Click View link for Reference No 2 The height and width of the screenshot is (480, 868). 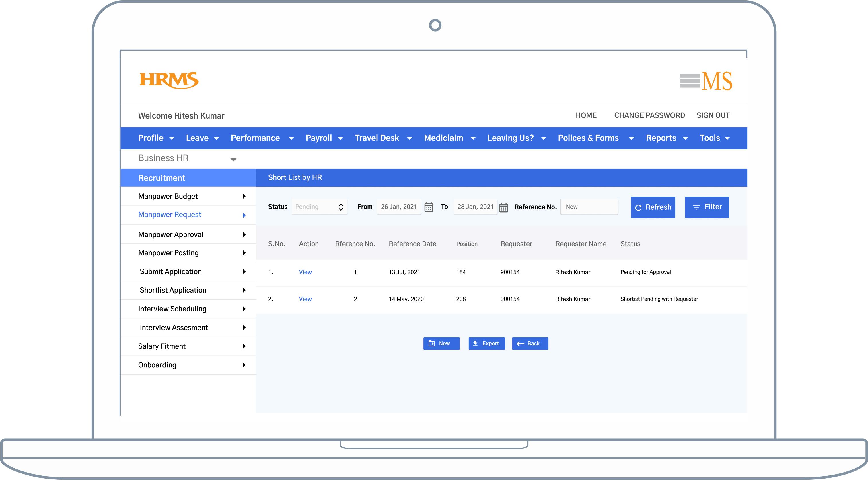point(305,299)
